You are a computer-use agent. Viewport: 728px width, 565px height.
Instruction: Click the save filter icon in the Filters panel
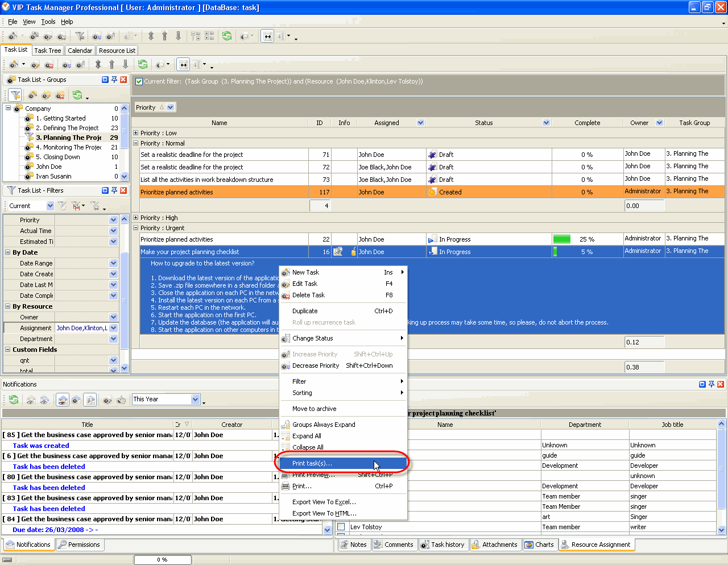76,206
